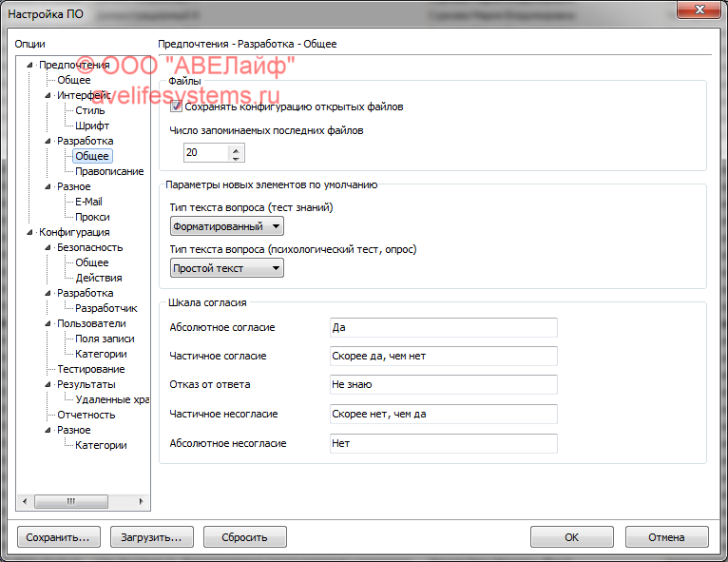
Task: Open 'Прокси' settings in tree
Action: (x=92, y=217)
